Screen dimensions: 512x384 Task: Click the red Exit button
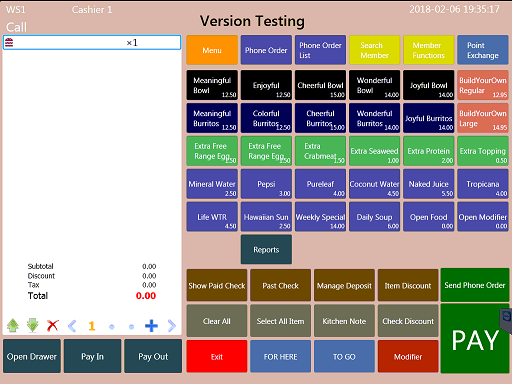click(217, 356)
